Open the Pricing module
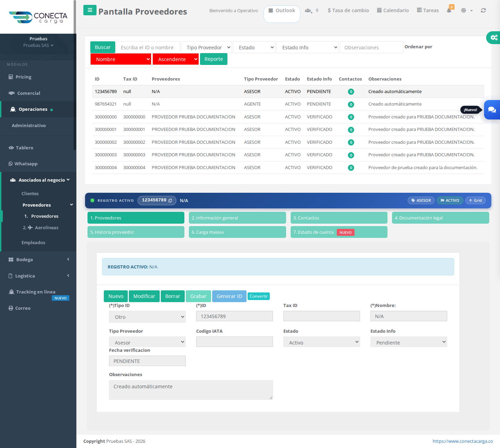 pos(20,77)
